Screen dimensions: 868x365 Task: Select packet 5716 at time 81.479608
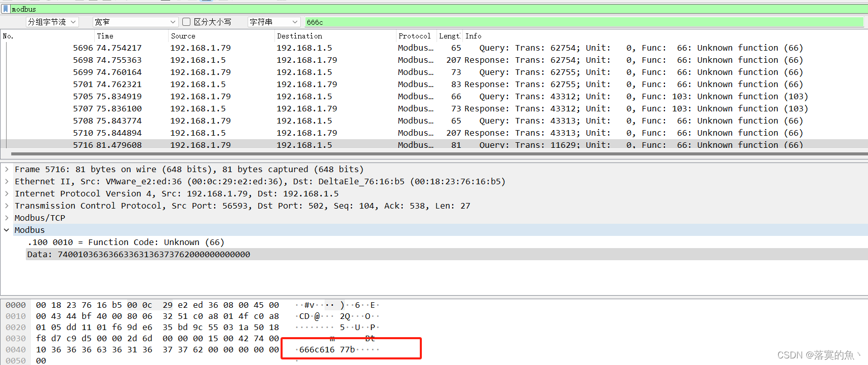[x=434, y=144]
